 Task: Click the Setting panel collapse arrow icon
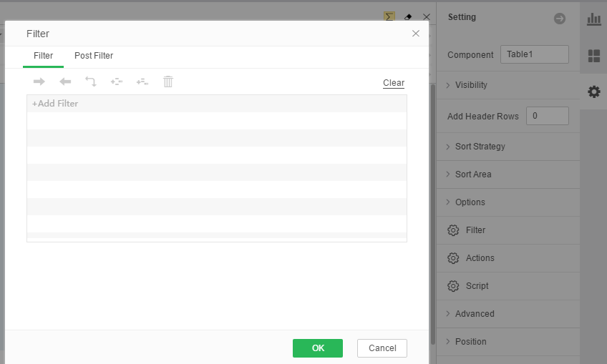tap(560, 19)
